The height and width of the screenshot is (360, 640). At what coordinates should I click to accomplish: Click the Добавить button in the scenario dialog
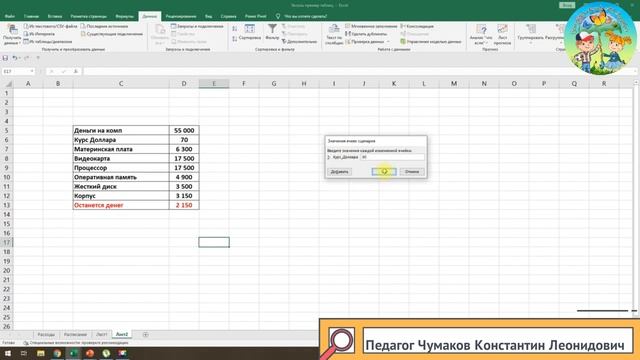pos(339,172)
